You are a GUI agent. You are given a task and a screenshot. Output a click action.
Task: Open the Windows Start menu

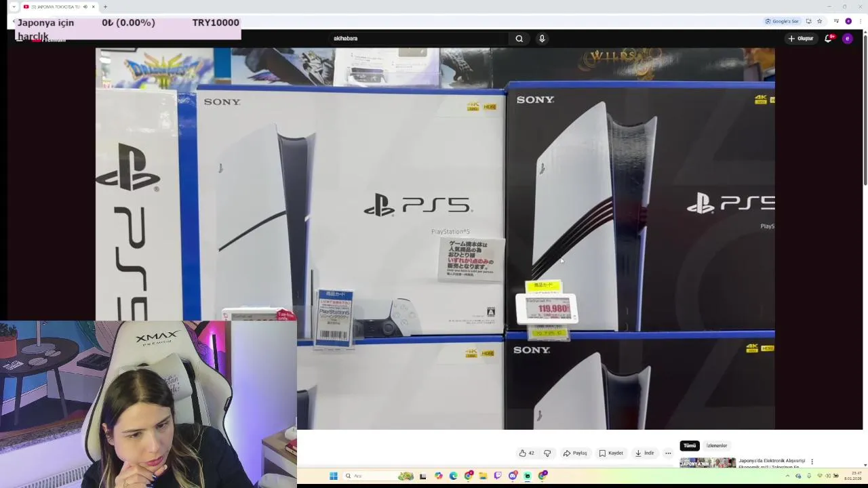pos(333,476)
